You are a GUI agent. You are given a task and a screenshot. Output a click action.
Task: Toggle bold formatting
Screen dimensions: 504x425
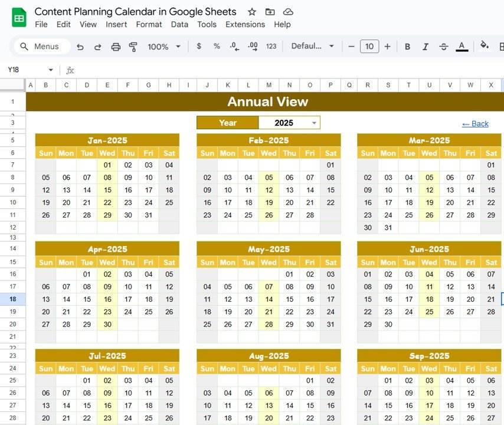[407, 47]
